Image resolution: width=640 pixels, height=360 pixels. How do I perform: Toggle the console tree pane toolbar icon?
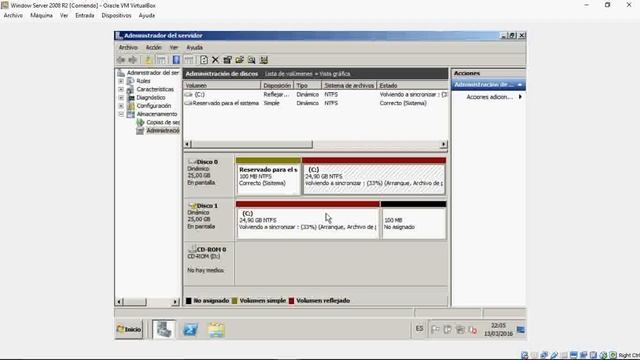[161, 60]
